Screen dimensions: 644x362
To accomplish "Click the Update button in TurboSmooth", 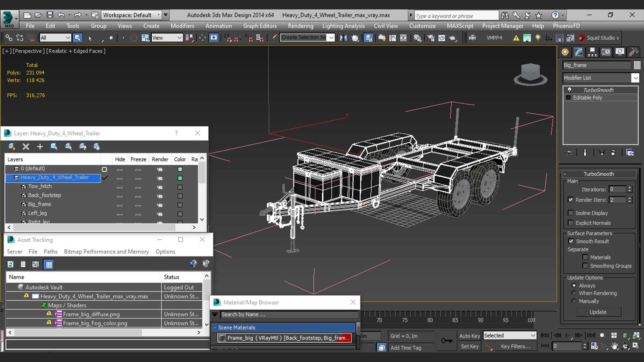I will coord(598,312).
